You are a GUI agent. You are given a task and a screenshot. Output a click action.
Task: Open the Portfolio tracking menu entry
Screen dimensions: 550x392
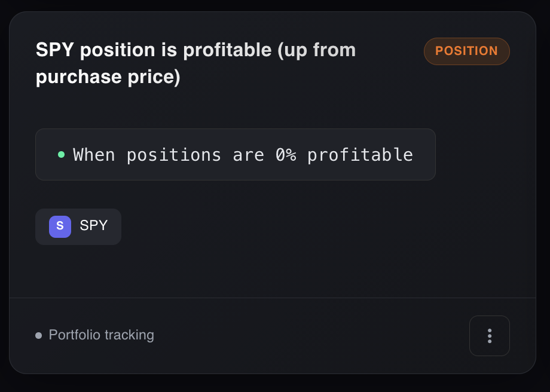(100, 335)
